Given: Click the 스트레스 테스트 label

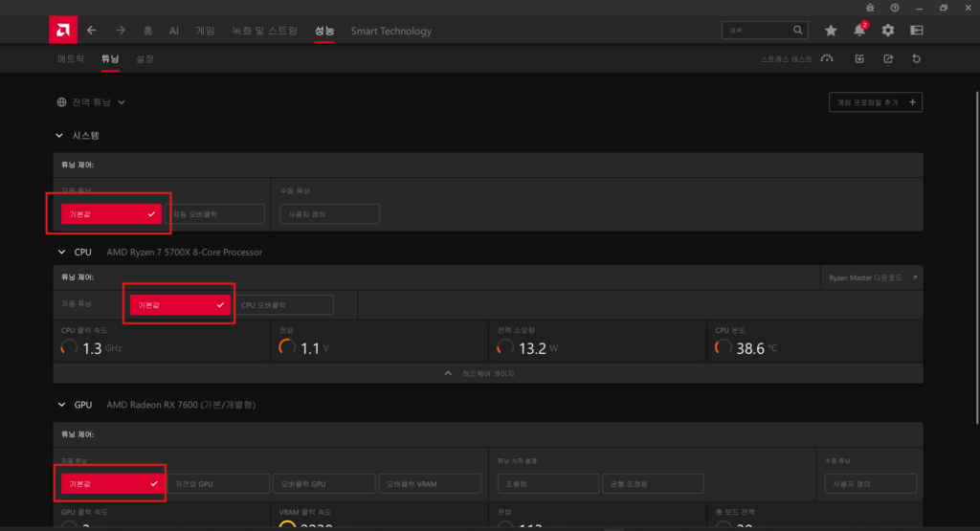Looking at the screenshot, I should 787,59.
